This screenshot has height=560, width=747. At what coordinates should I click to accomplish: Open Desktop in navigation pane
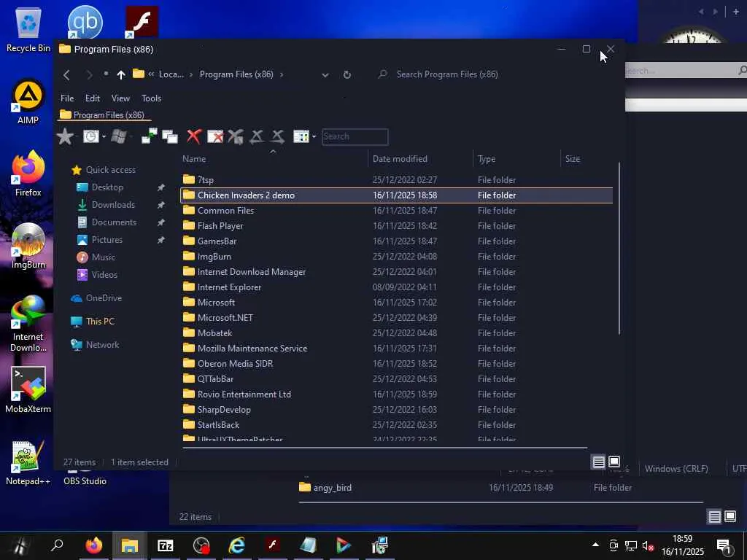coord(100,187)
